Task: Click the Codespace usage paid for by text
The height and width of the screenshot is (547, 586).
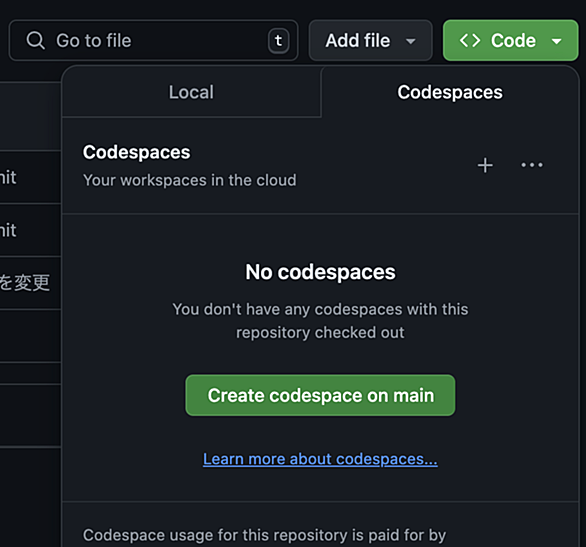Action: pyautogui.click(x=264, y=535)
